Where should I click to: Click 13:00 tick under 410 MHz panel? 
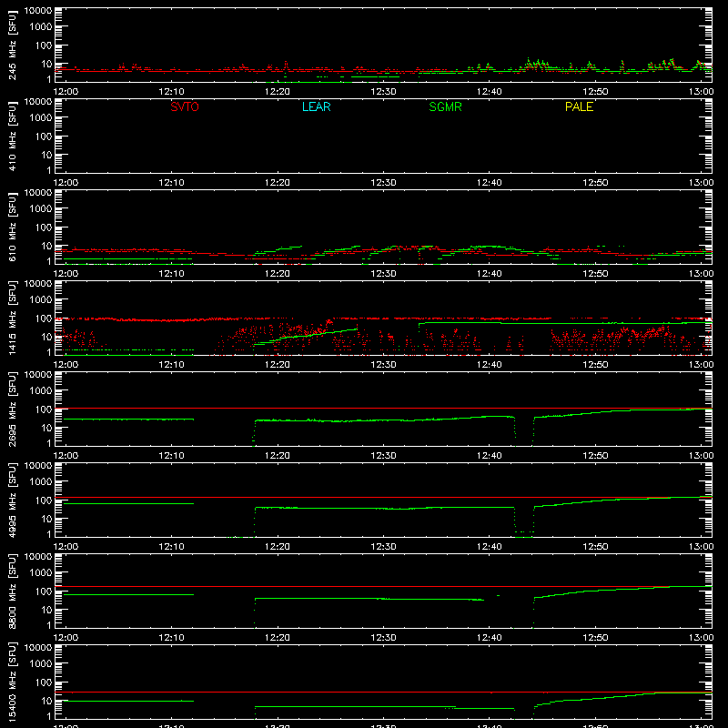point(701,183)
